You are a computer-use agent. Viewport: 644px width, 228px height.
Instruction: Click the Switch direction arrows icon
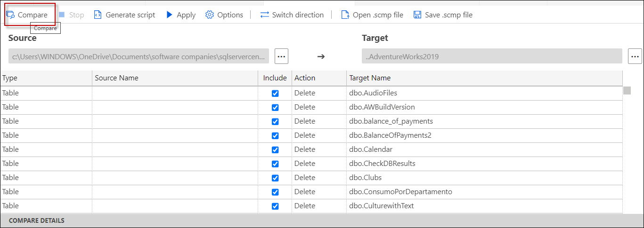(265, 15)
